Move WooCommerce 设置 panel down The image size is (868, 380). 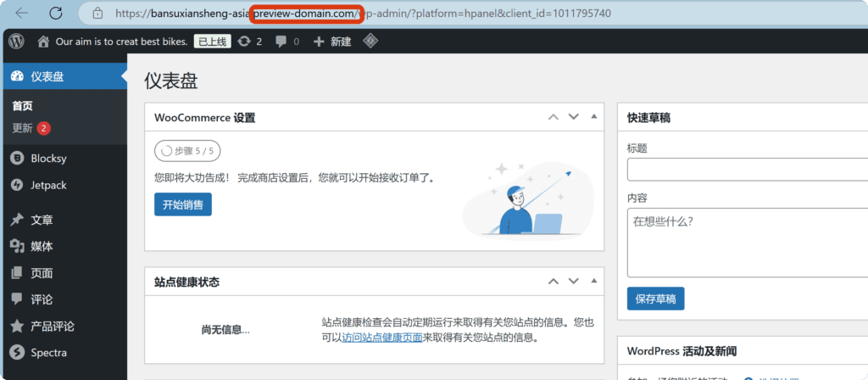click(x=573, y=117)
